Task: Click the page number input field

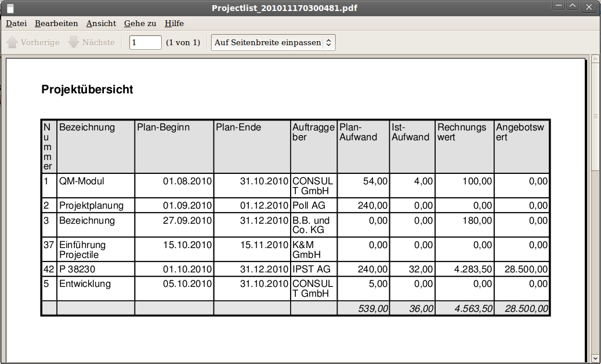Action: pyautogui.click(x=145, y=42)
